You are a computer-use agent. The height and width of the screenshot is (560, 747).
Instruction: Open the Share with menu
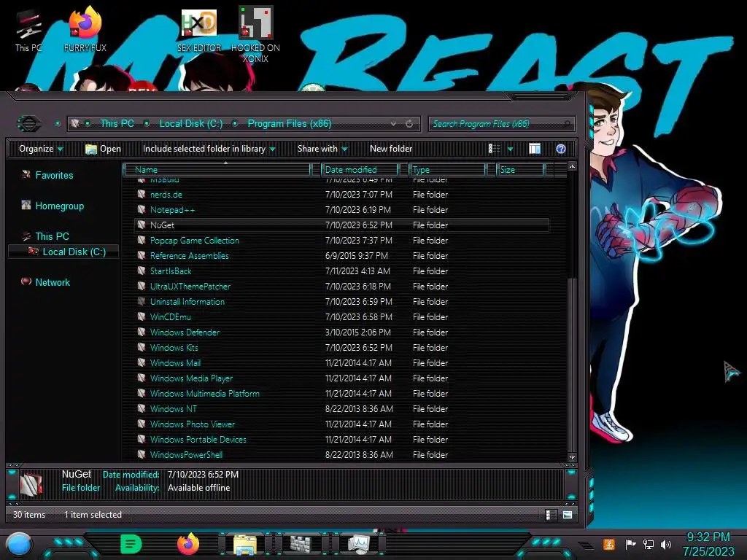coord(322,149)
